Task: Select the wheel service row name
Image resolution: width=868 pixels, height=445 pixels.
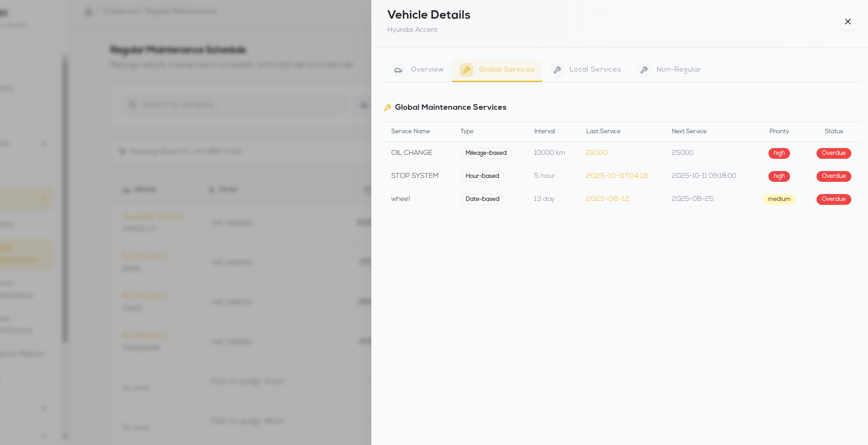Action: coord(400,199)
